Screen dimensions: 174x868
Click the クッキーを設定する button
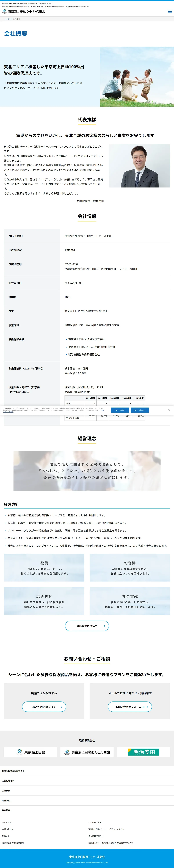point(120,410)
